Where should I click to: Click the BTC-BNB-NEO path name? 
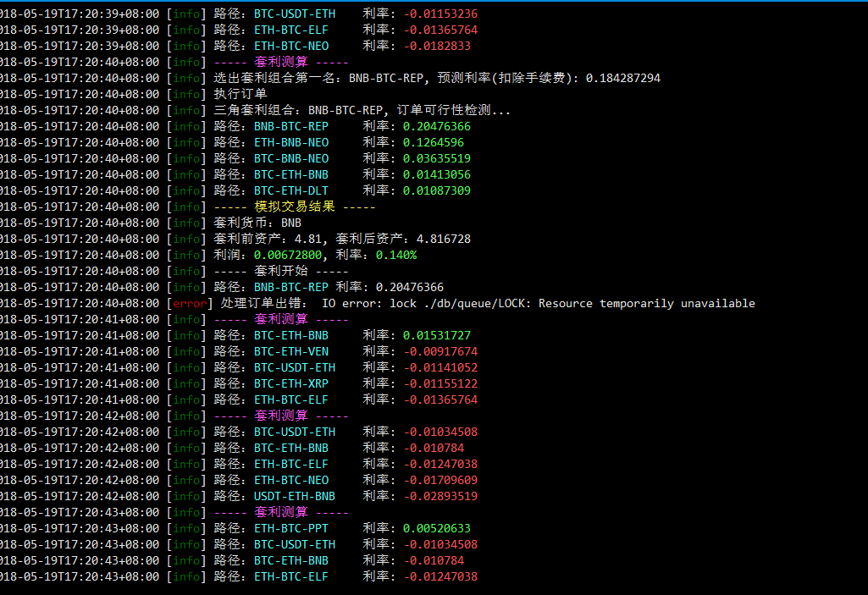[291, 158]
